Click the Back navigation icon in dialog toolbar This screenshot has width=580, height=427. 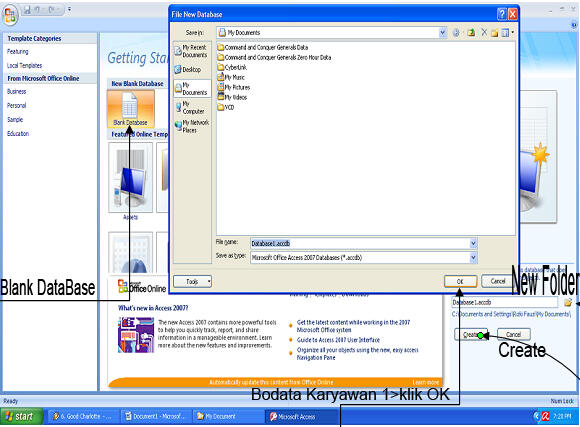(x=456, y=33)
